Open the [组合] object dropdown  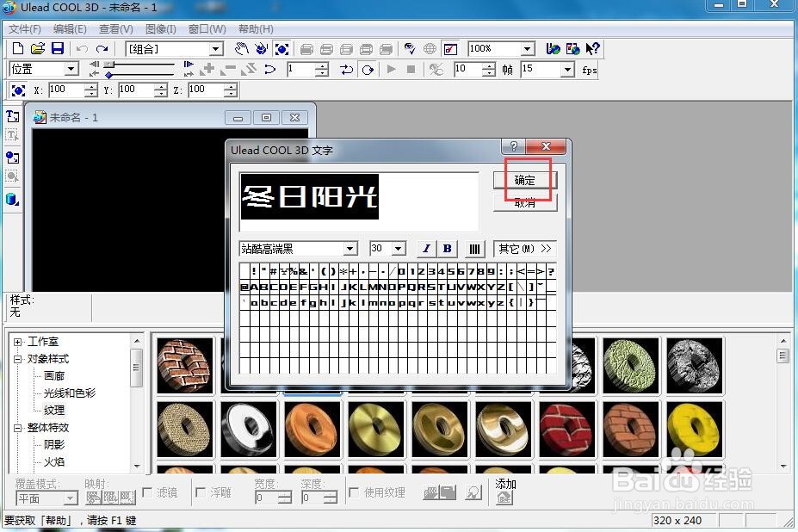(216, 49)
